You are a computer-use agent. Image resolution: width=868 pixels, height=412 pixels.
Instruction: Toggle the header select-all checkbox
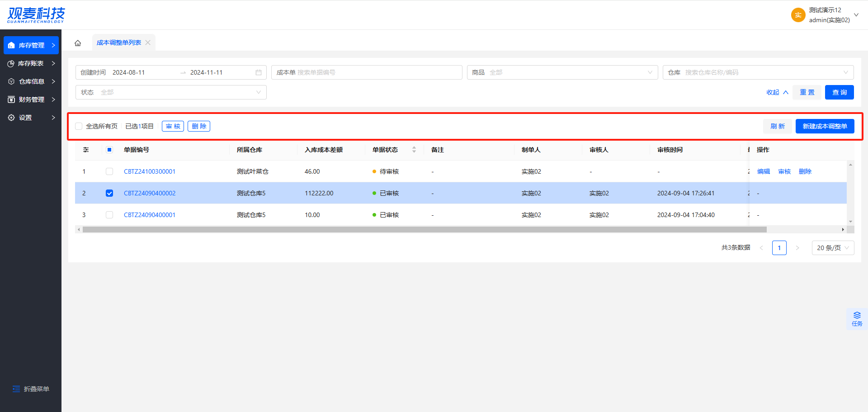[109, 150]
